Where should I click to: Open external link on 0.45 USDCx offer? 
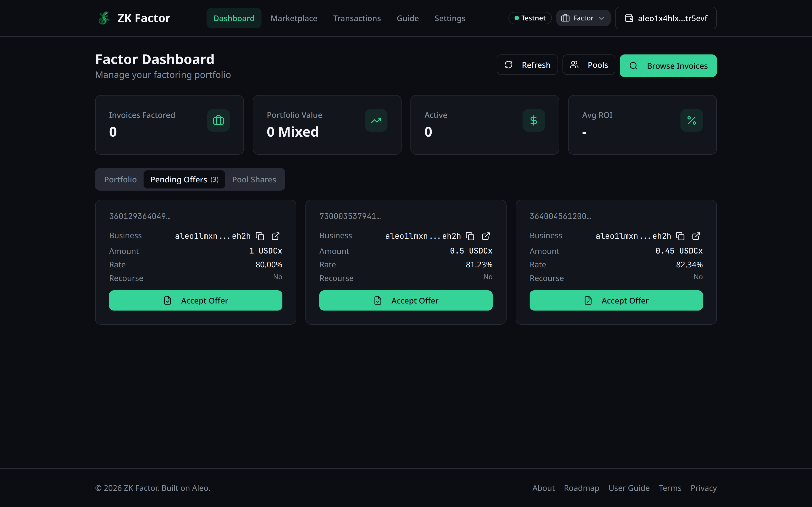pyautogui.click(x=696, y=236)
